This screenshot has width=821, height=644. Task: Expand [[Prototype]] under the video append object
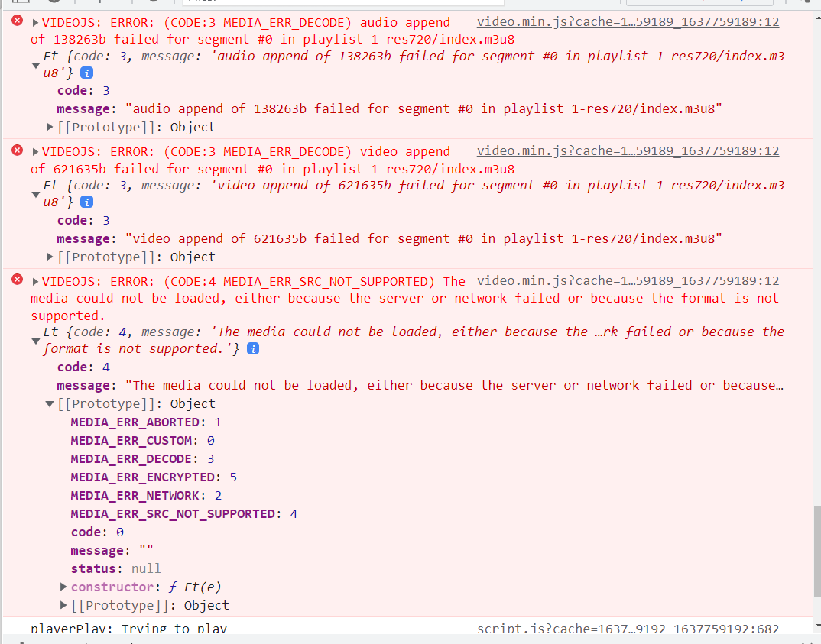[50, 257]
